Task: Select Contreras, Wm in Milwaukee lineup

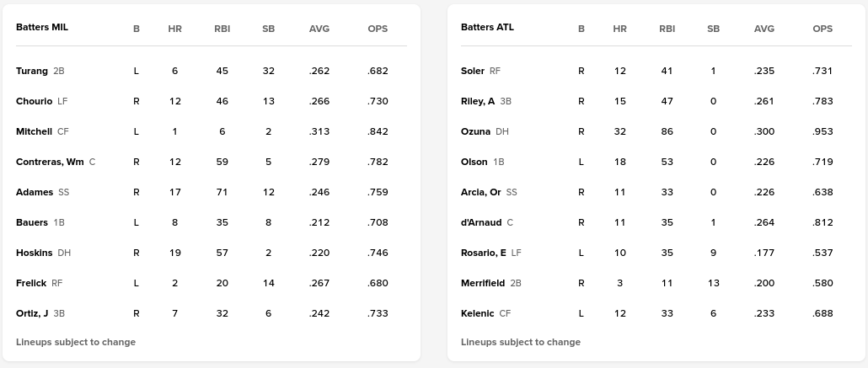Action: coord(50,162)
